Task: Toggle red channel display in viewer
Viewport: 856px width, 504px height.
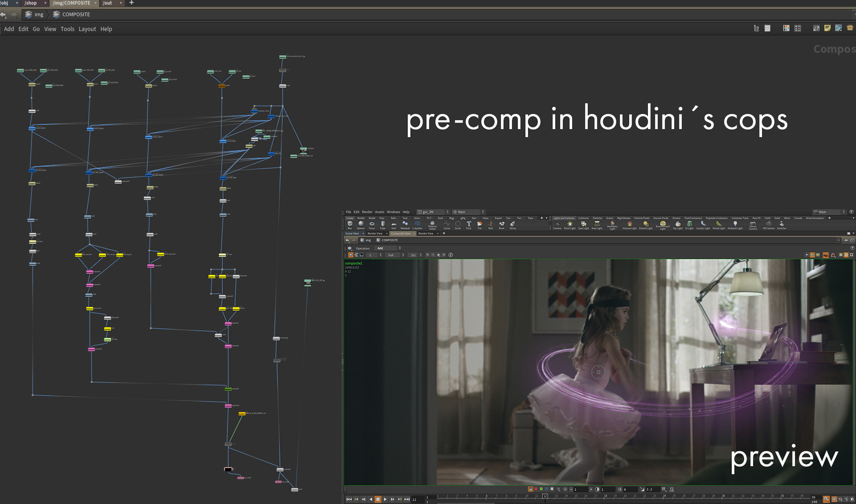Action: coord(536,489)
